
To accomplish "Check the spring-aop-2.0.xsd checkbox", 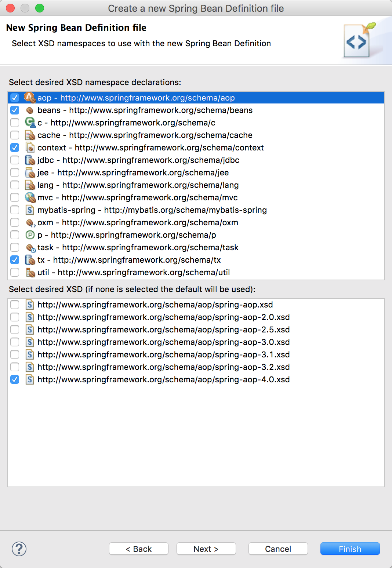I will point(15,317).
